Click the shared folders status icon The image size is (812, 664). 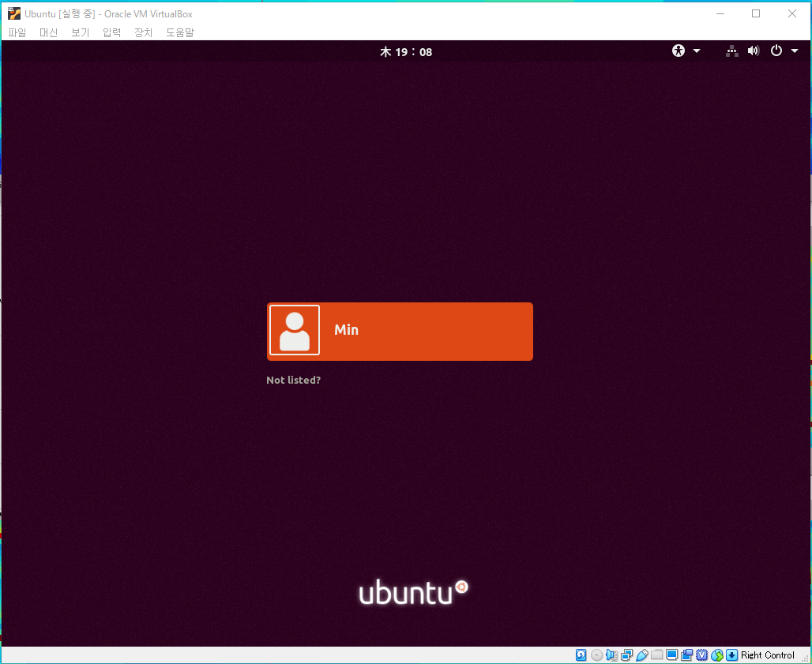[656, 655]
